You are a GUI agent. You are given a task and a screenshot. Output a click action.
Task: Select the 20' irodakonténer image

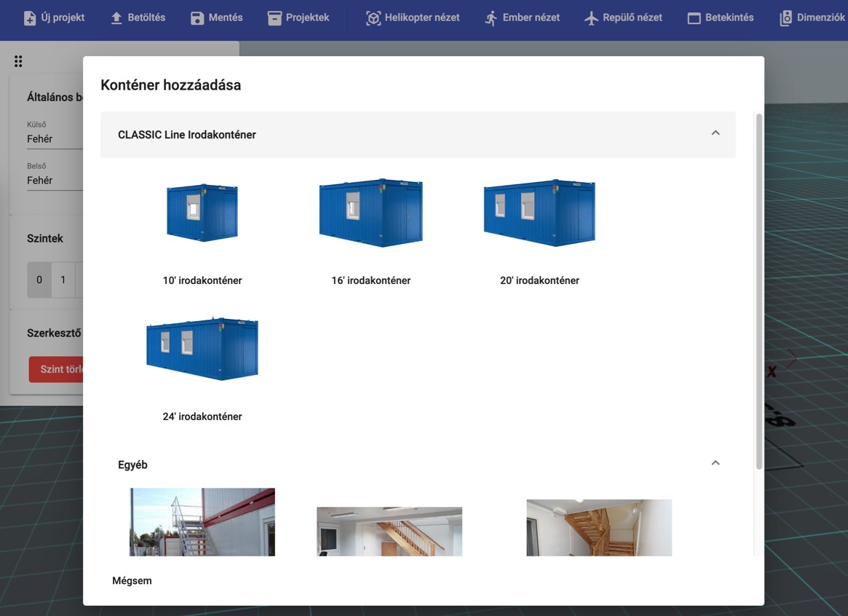(x=539, y=213)
